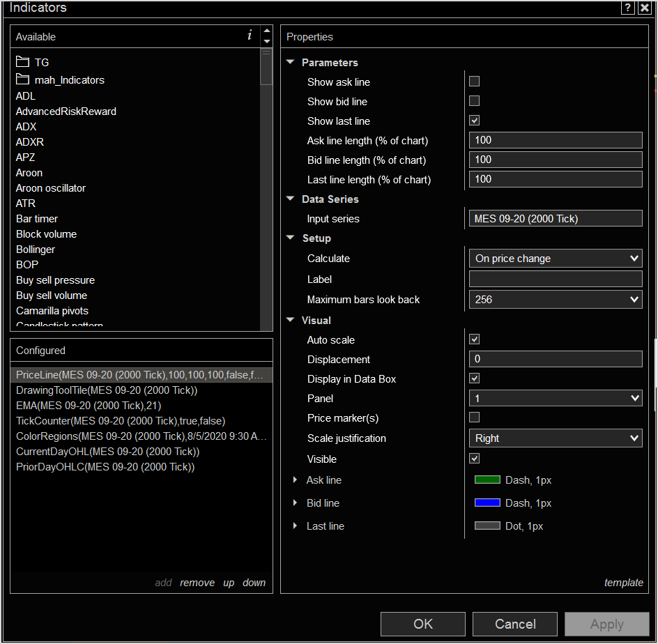Expand the Bid line settings
658x644 pixels.
pyautogui.click(x=295, y=503)
